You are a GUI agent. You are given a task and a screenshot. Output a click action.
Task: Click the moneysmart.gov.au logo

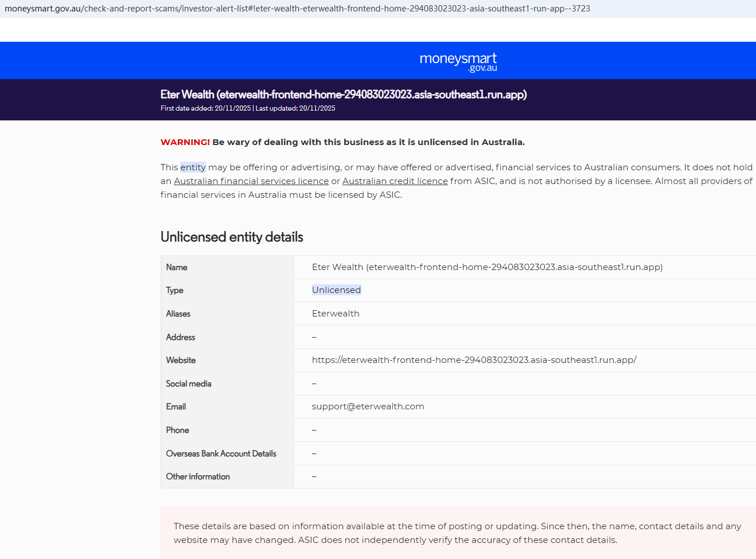[x=458, y=62]
